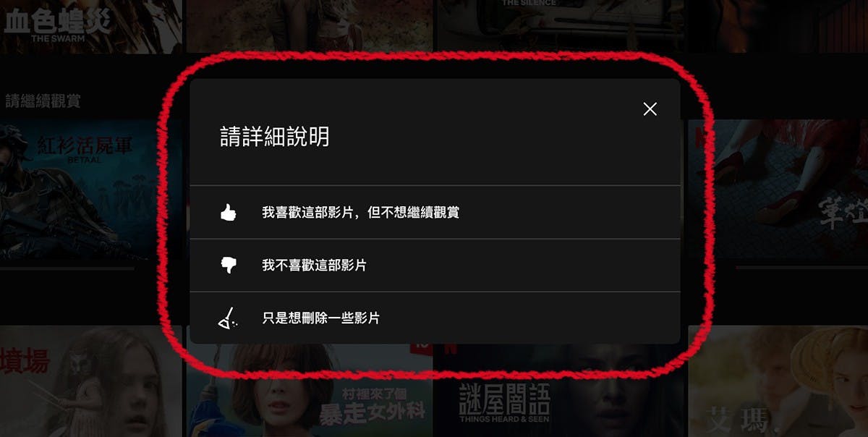This screenshot has height=437, width=868.
Task: Close the 請詳細說明 dialog with the X
Action: [x=650, y=109]
